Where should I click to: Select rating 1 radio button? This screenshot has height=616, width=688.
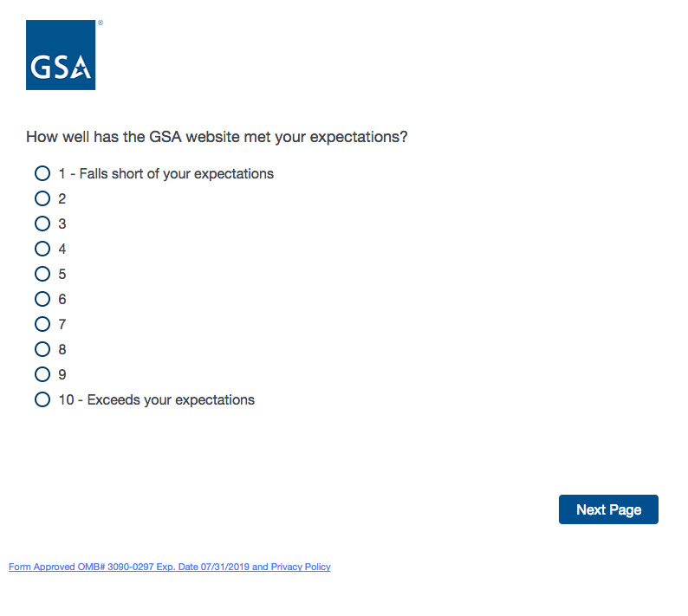[42, 173]
